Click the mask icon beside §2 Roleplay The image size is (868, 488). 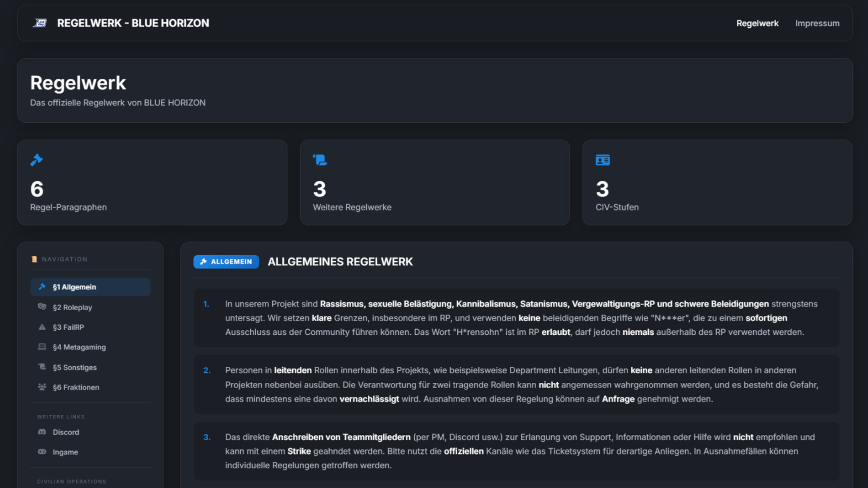pos(42,307)
